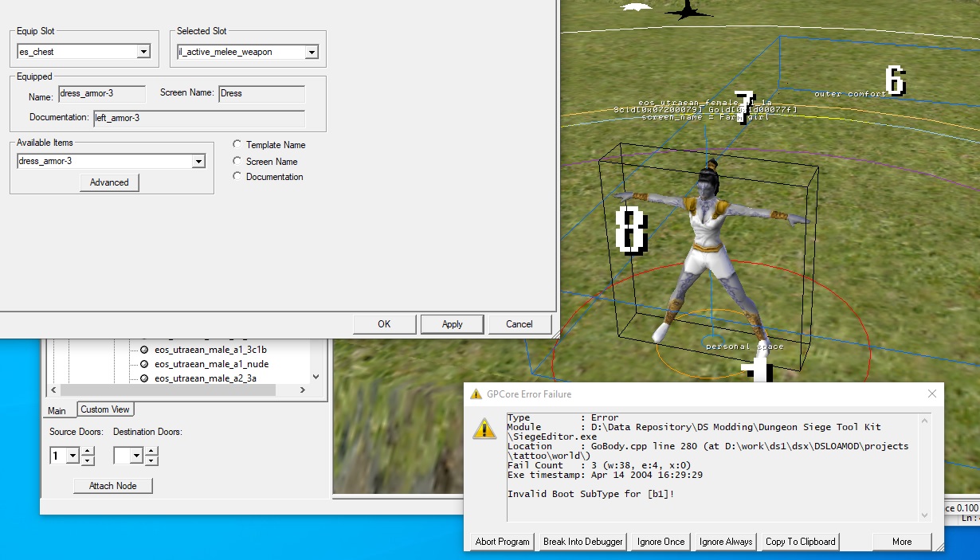Close the GPCore Error Failure dialog

coord(932,394)
